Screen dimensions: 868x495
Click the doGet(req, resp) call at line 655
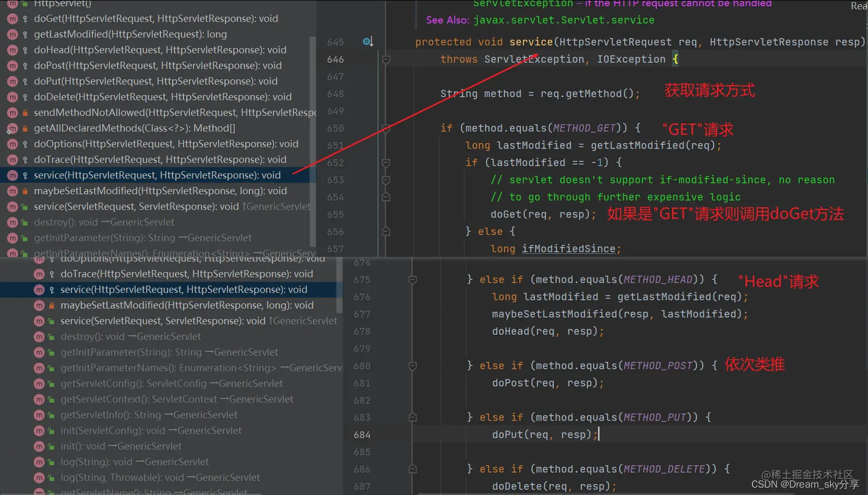(543, 214)
